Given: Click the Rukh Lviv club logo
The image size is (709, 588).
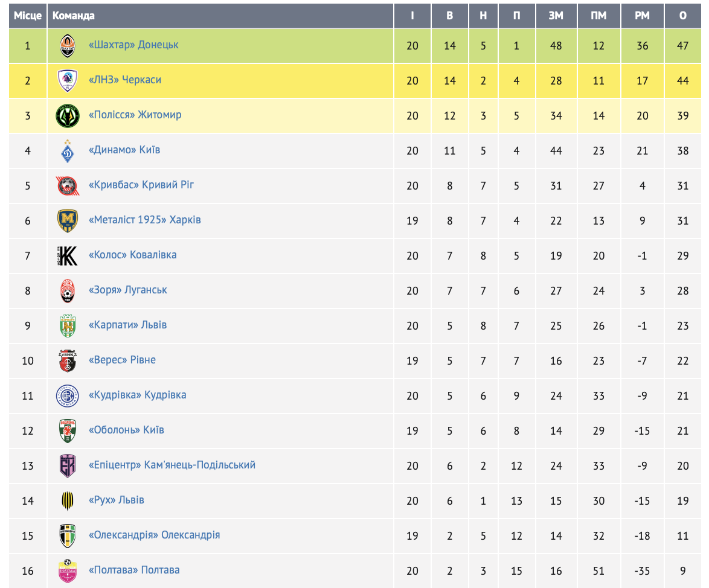Looking at the screenshot, I should point(68,501).
